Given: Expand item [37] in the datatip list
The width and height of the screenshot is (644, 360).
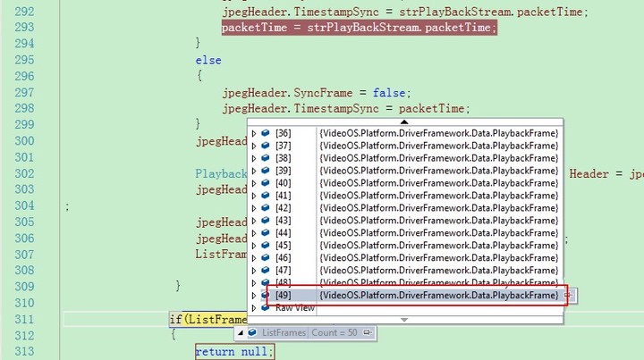Looking at the screenshot, I should [254, 146].
